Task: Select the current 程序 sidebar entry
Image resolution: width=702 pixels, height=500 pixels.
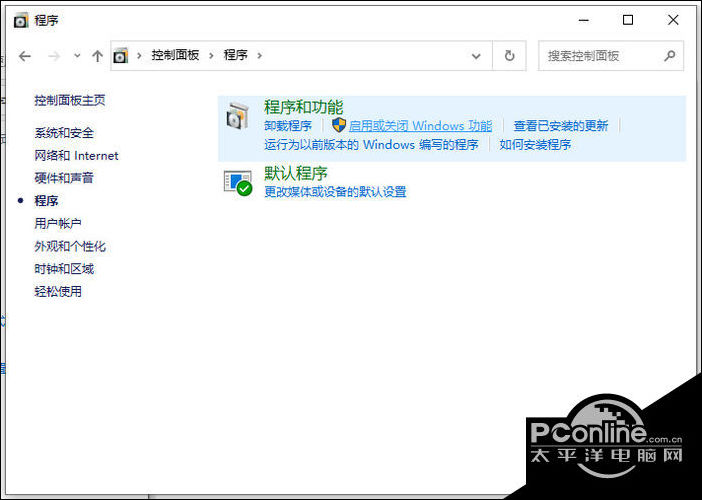Action: (x=47, y=201)
